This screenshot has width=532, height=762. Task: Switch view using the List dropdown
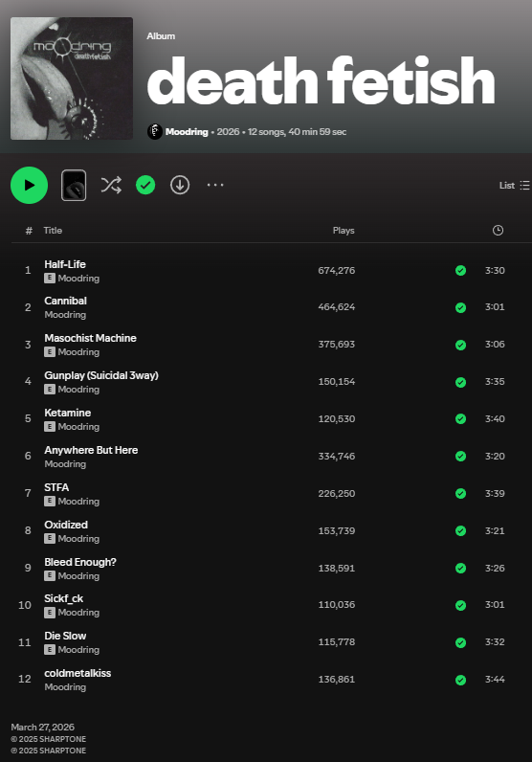coord(514,185)
